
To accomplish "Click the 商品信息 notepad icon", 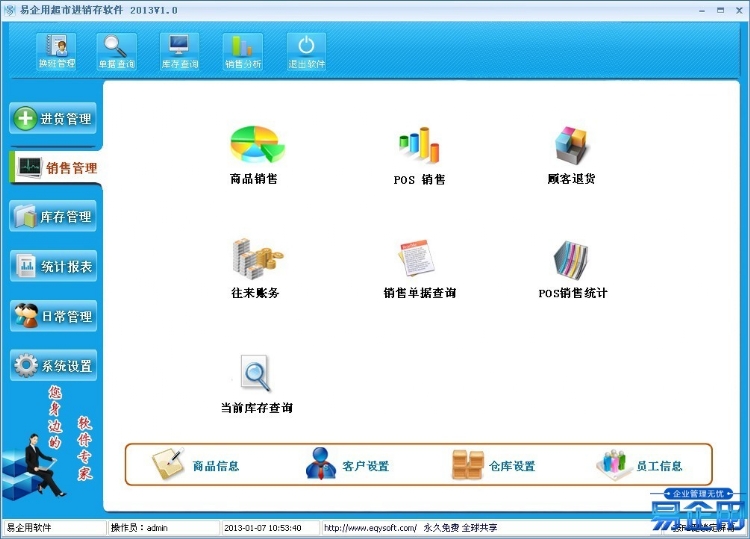I will 168,464.
